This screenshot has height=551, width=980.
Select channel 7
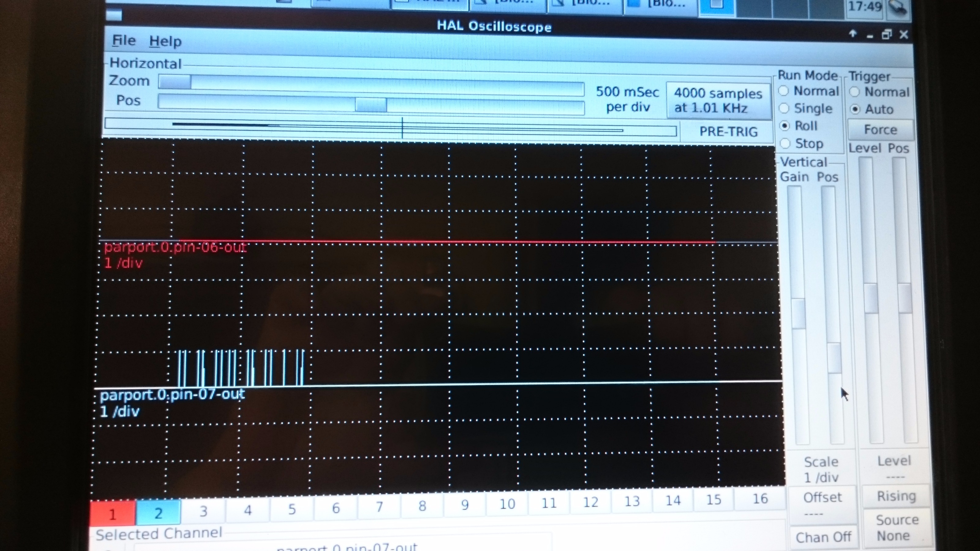pyautogui.click(x=379, y=507)
